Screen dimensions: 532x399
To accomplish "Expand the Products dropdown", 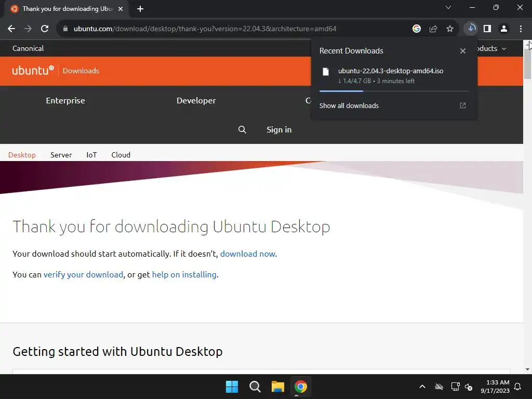I will pyautogui.click(x=492, y=48).
